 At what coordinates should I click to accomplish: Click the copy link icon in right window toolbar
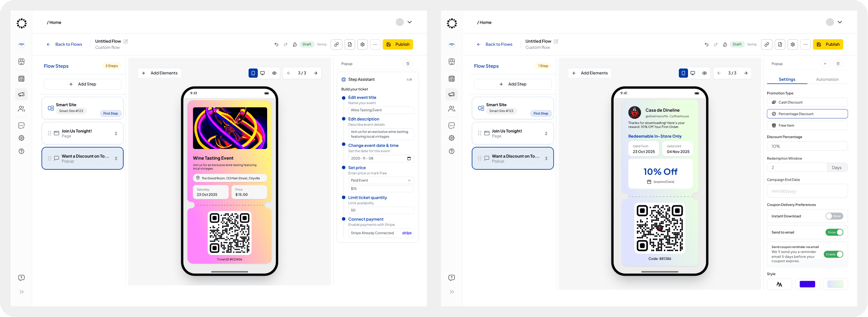pos(767,44)
